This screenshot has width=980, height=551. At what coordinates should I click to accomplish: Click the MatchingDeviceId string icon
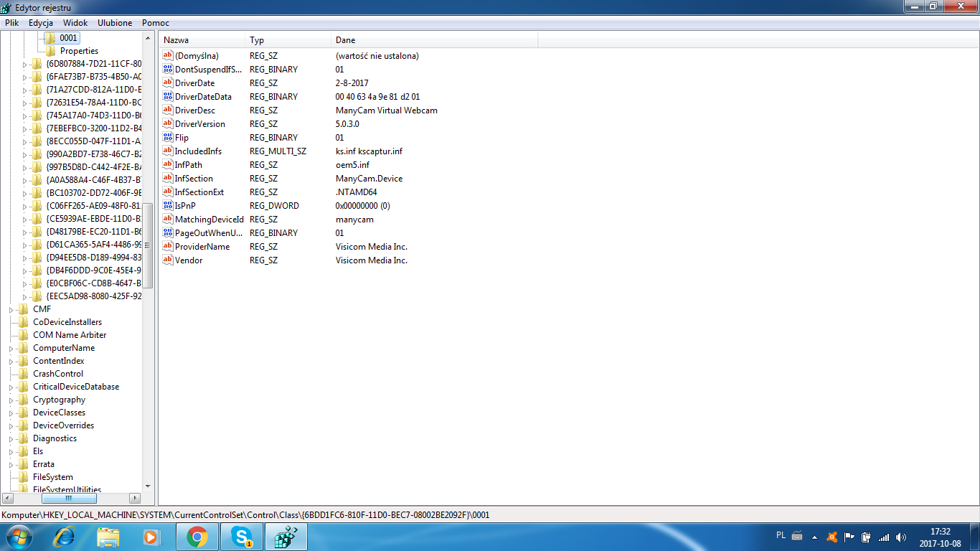pyautogui.click(x=168, y=220)
